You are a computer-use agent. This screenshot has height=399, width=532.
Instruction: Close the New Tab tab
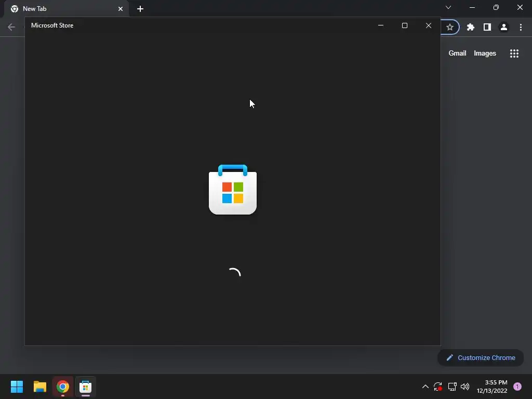point(121,9)
